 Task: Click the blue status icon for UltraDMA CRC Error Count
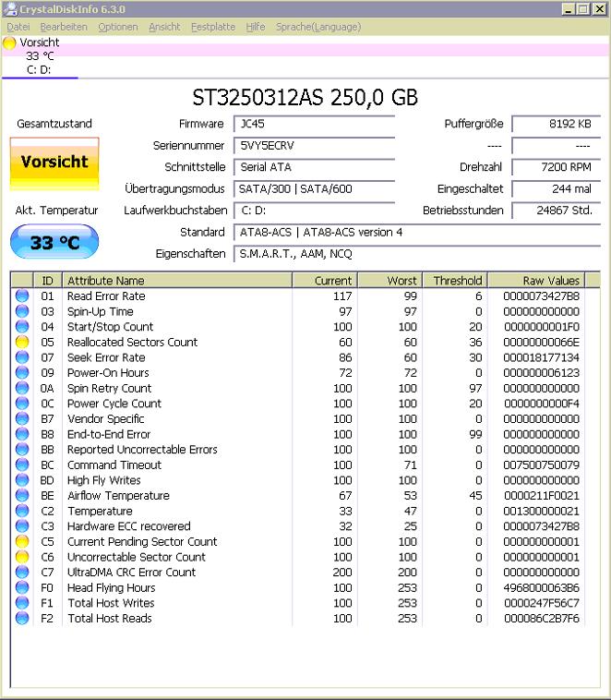(22, 572)
